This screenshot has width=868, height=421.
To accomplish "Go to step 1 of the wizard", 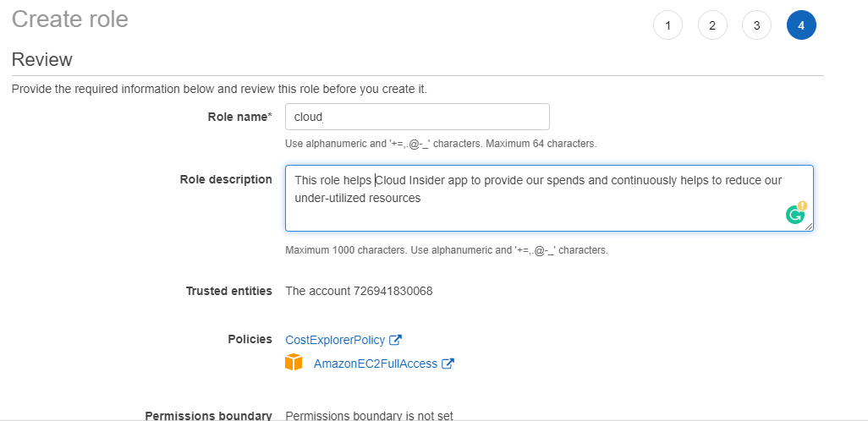I will point(667,25).
